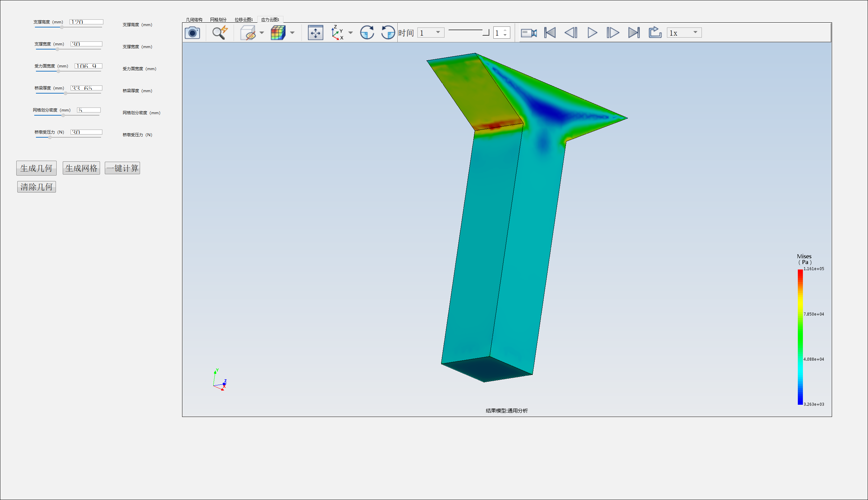The height and width of the screenshot is (500, 868).
Task: Click the box visibility display icon
Action: point(248,33)
